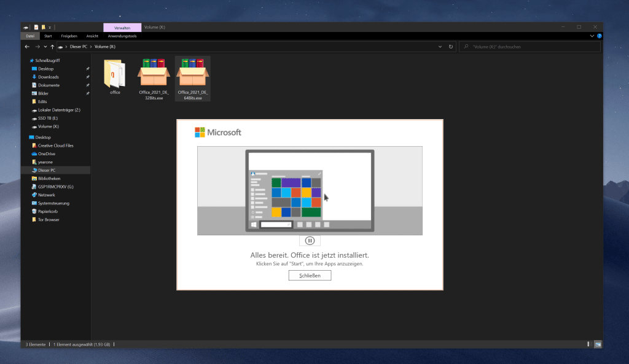This screenshot has width=629, height=364.
Task: Open the recent locations dropdown arrow
Action: (45, 47)
